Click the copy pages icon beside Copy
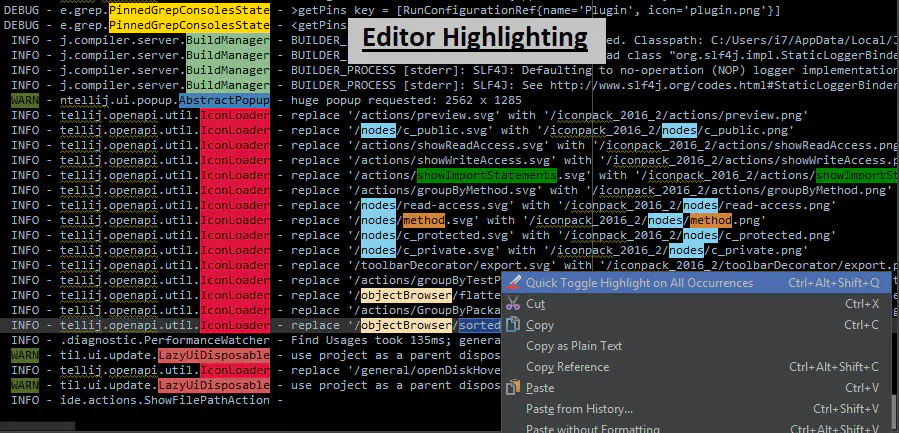 [x=514, y=325]
